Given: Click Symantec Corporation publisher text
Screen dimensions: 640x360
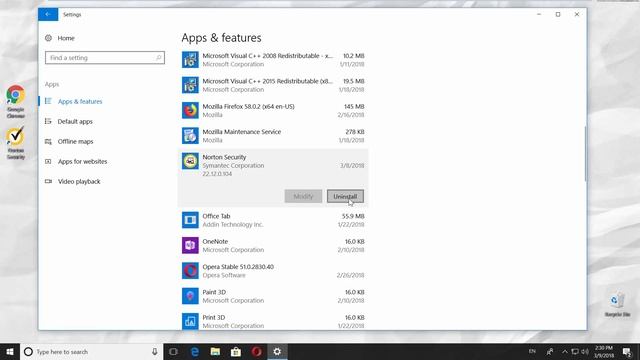Looking at the screenshot, I should pyautogui.click(x=233, y=166).
